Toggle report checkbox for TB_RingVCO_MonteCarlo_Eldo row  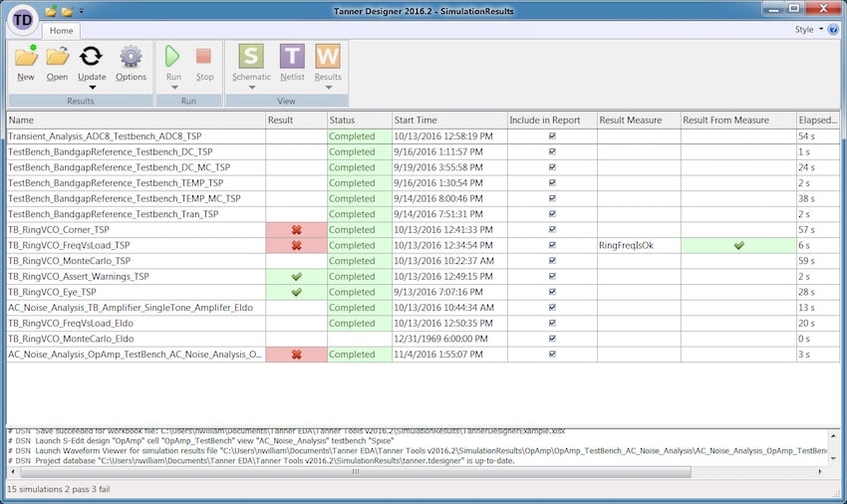tap(552, 339)
